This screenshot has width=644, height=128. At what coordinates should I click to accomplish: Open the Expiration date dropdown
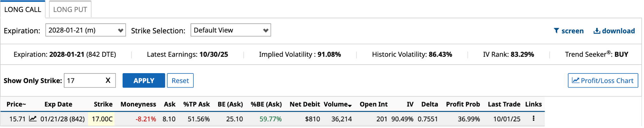(x=86, y=30)
